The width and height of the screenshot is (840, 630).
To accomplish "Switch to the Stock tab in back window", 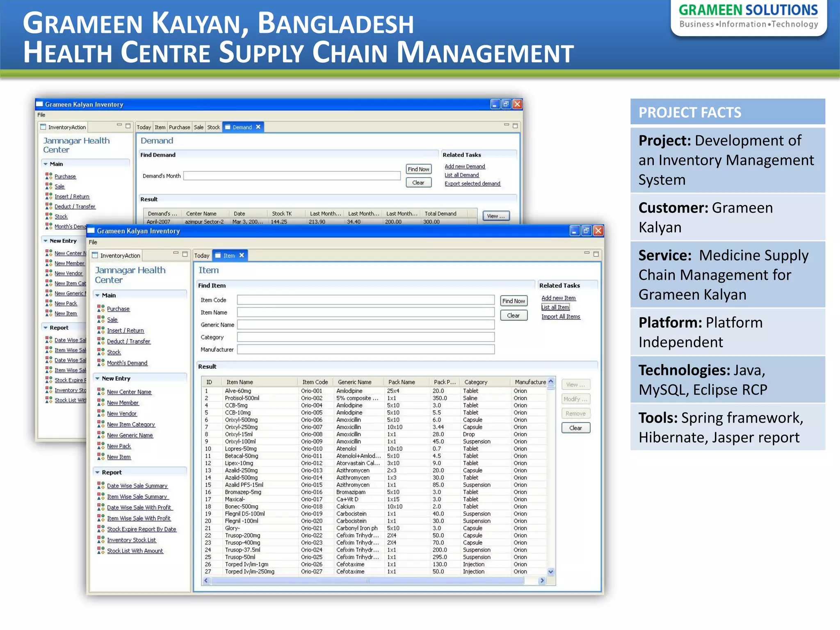I will pos(213,127).
